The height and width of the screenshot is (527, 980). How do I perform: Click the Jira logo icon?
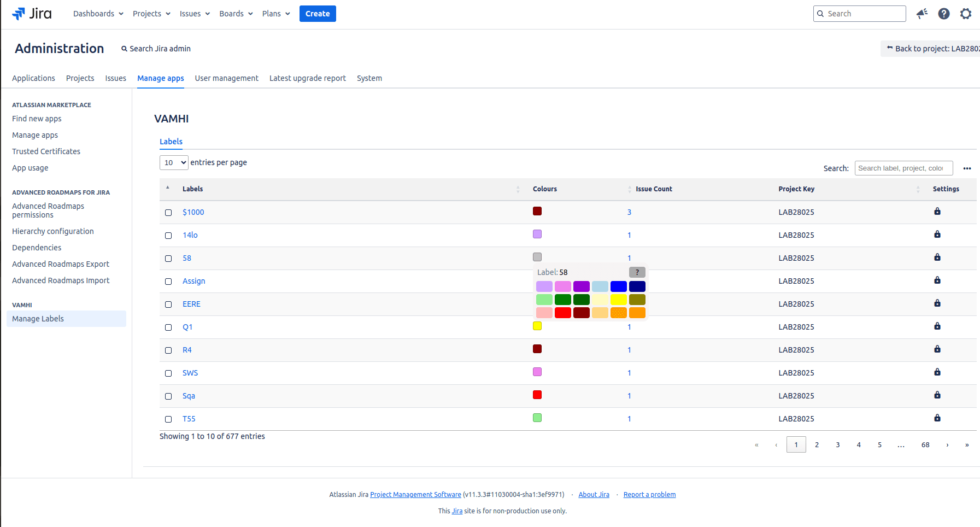click(x=19, y=14)
